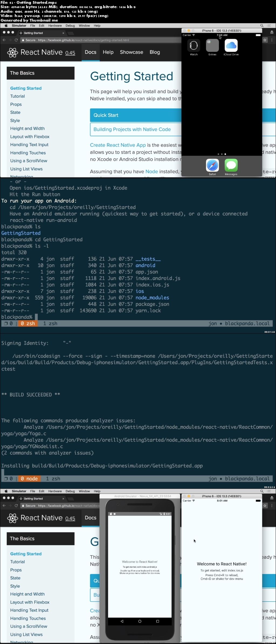Click the browser back arrow in top frame
The height and width of the screenshot is (644, 276).
[x=4, y=40]
